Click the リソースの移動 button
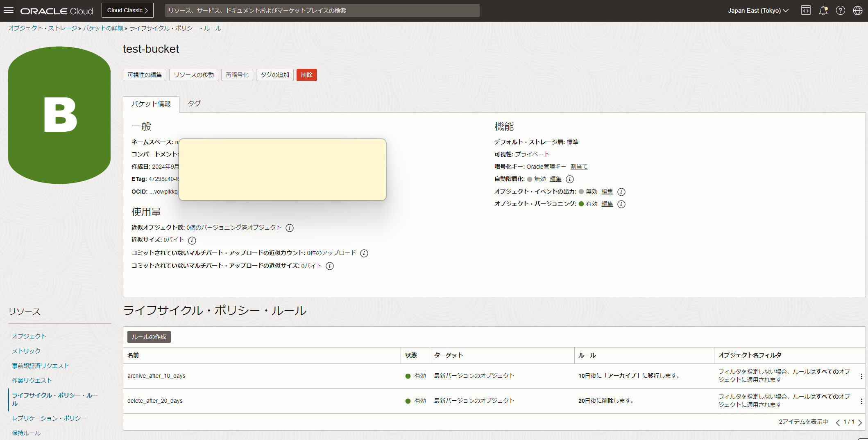 [194, 75]
